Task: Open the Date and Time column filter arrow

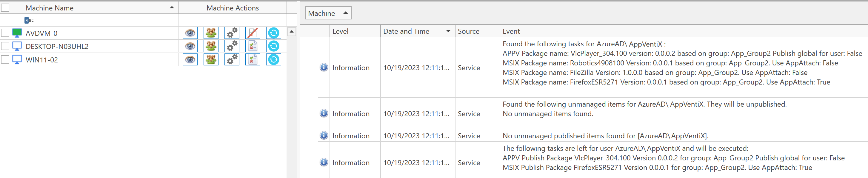Action: tap(448, 31)
